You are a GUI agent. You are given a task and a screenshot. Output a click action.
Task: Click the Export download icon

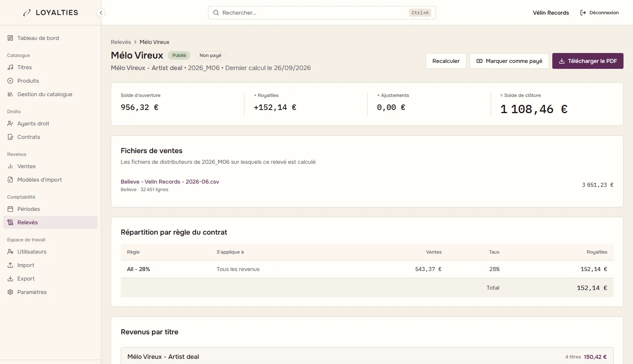10,279
